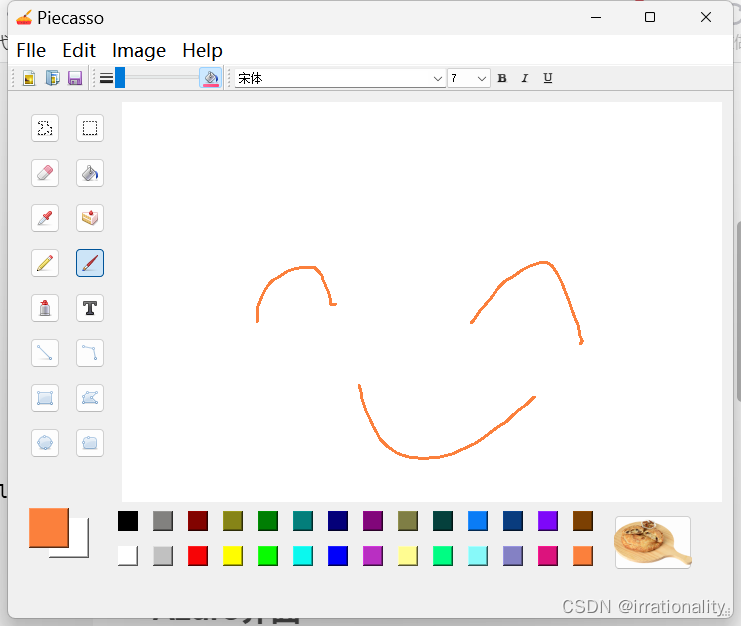Choose the paint bucket fill tool

point(90,173)
